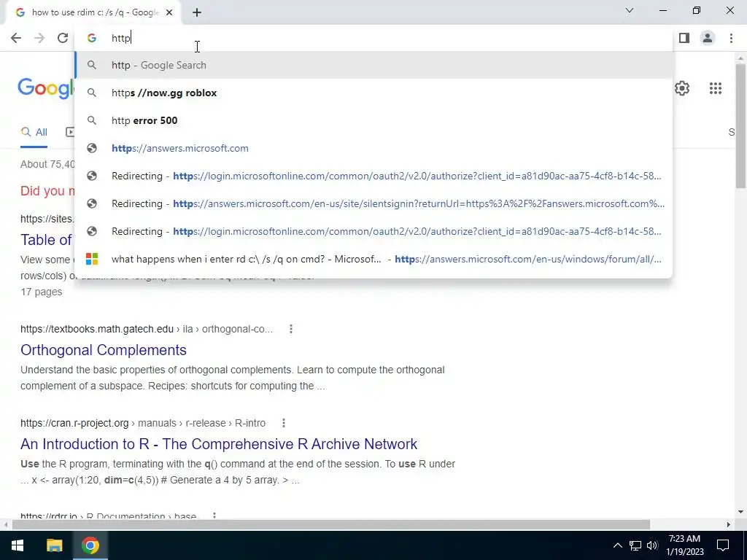
Task: Click the browser Forward arrow
Action: pos(39,38)
